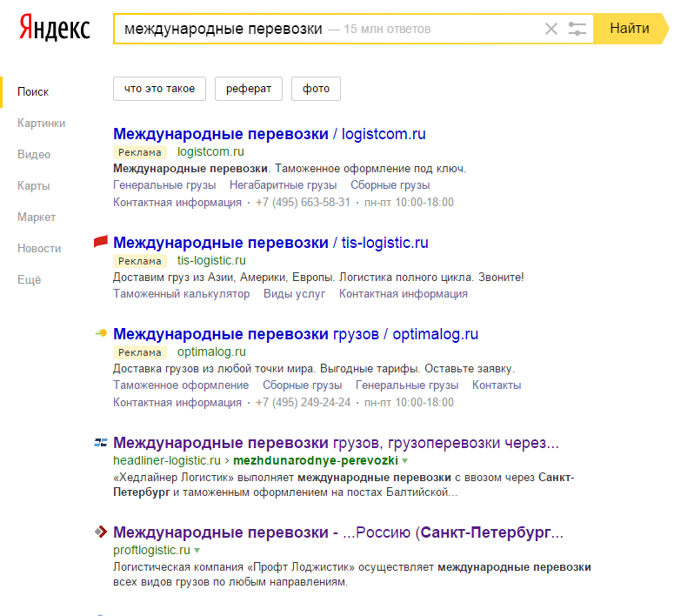This screenshot has width=687, height=616.
Task: Open the Видео search section
Action: (x=34, y=154)
